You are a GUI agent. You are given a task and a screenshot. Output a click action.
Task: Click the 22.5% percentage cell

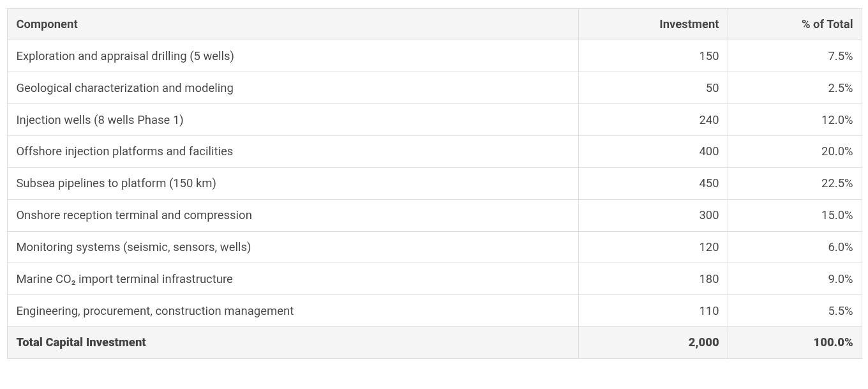point(837,183)
